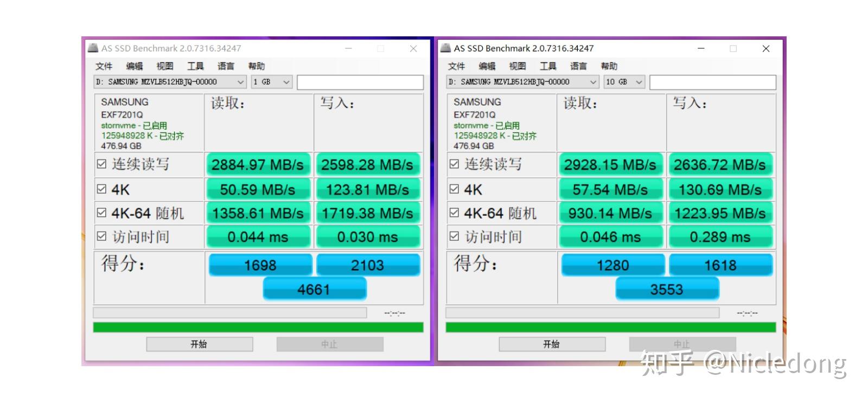The height and width of the screenshot is (403, 868).
Task: Click the 130.69 MB/s 4K write result
Action: (x=720, y=189)
